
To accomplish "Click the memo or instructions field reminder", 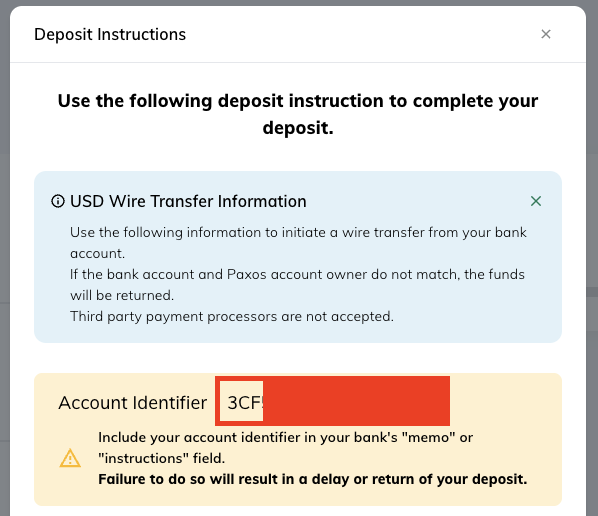I will click(x=285, y=448).
